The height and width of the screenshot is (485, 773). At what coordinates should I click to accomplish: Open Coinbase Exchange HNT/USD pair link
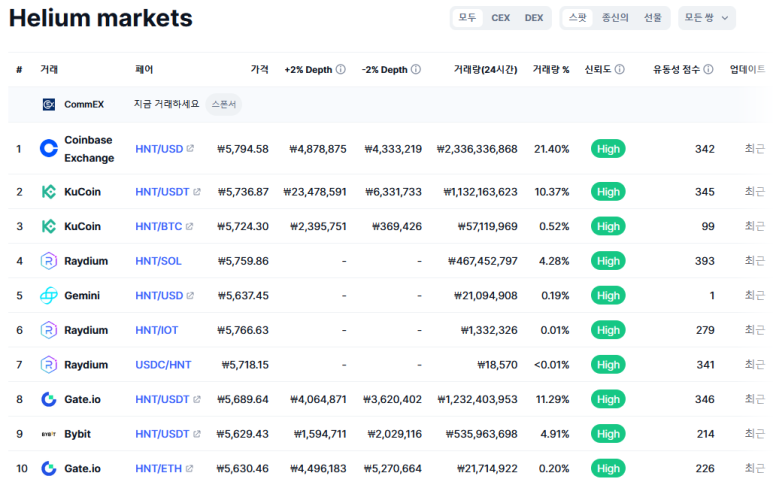coord(159,148)
